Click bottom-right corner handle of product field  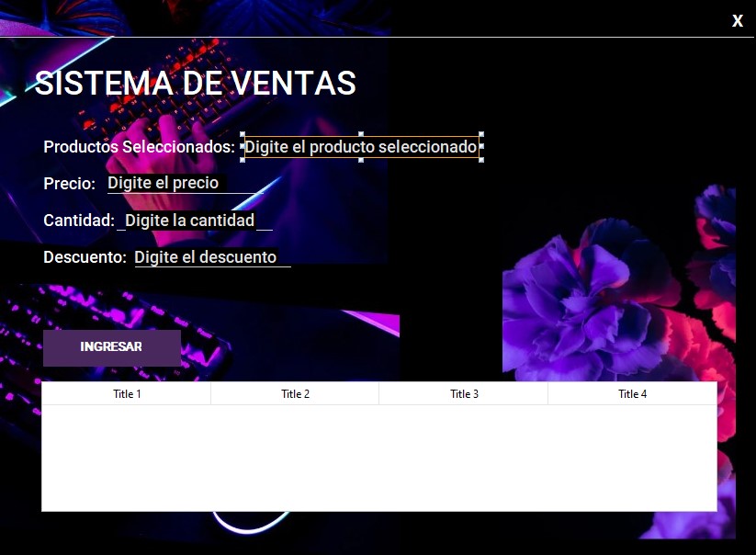[481, 160]
